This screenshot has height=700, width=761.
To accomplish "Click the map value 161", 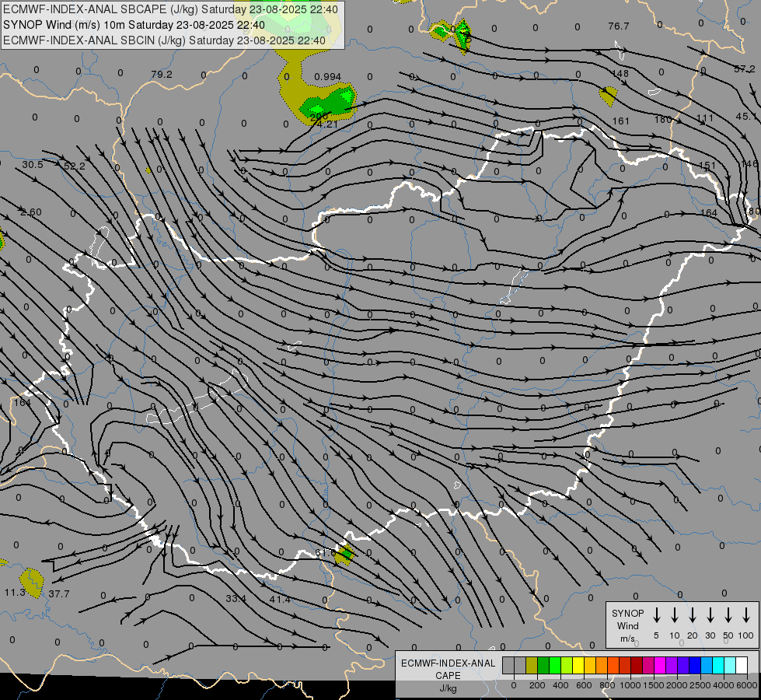I will tap(621, 121).
